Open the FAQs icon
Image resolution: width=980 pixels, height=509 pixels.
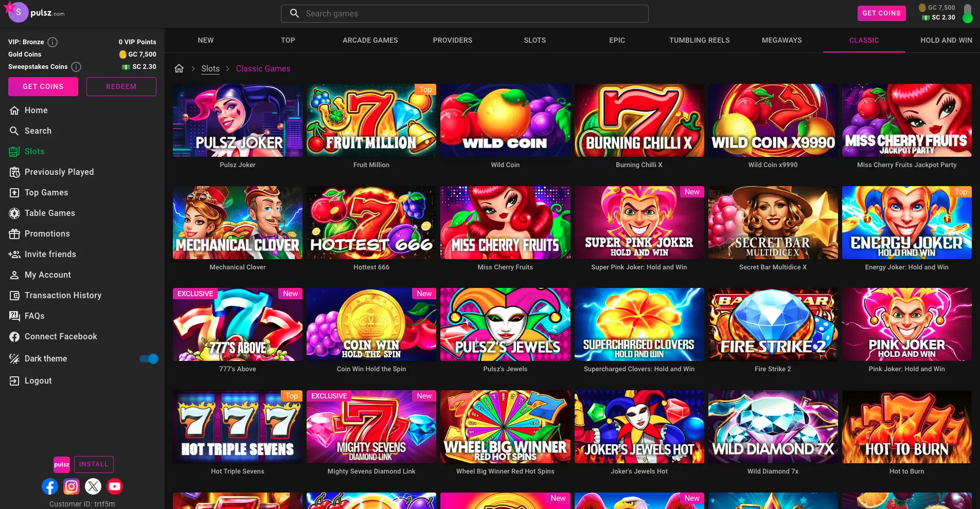click(x=14, y=316)
